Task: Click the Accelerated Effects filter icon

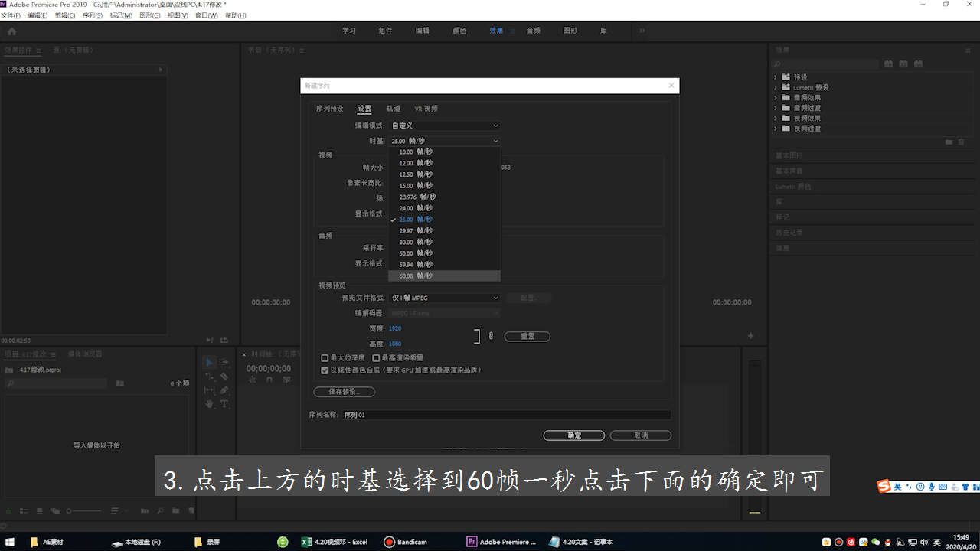Action: tap(889, 64)
